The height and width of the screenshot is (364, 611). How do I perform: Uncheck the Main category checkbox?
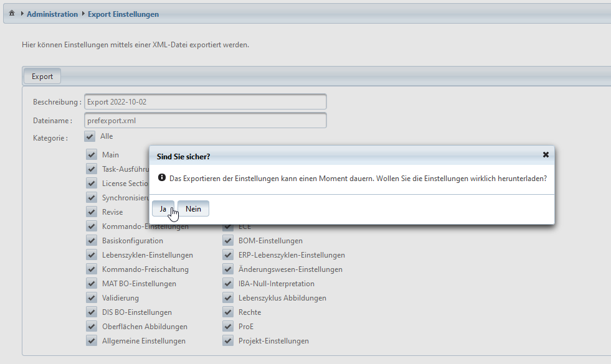point(92,154)
